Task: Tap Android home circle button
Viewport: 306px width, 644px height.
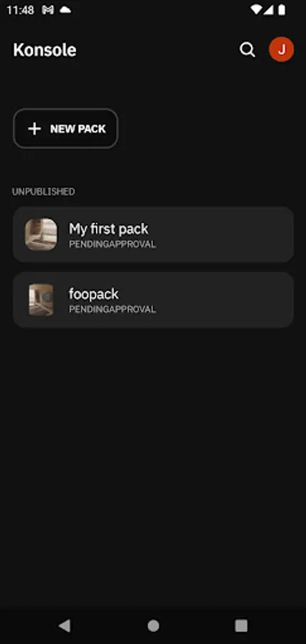Action: click(x=153, y=625)
